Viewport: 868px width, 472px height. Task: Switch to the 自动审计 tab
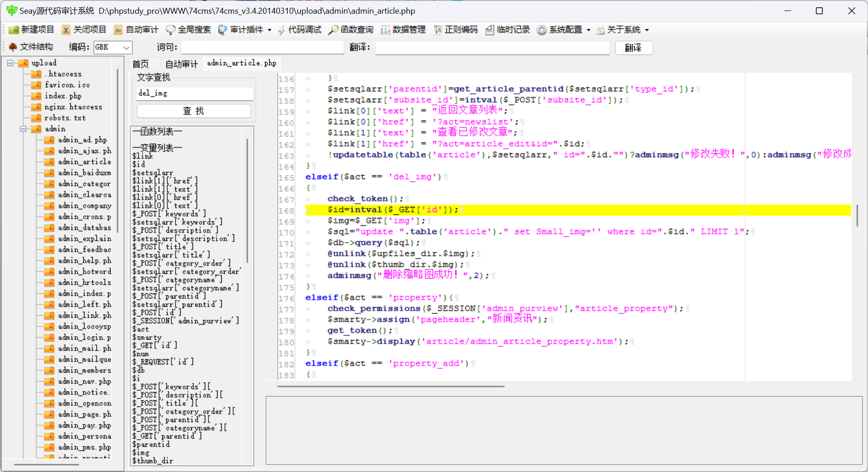tap(182, 64)
